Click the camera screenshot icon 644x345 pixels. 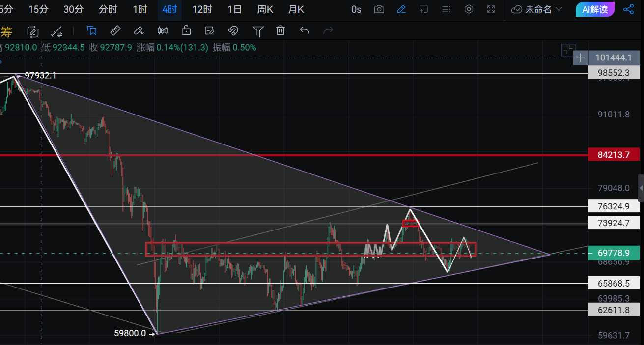coord(379,9)
